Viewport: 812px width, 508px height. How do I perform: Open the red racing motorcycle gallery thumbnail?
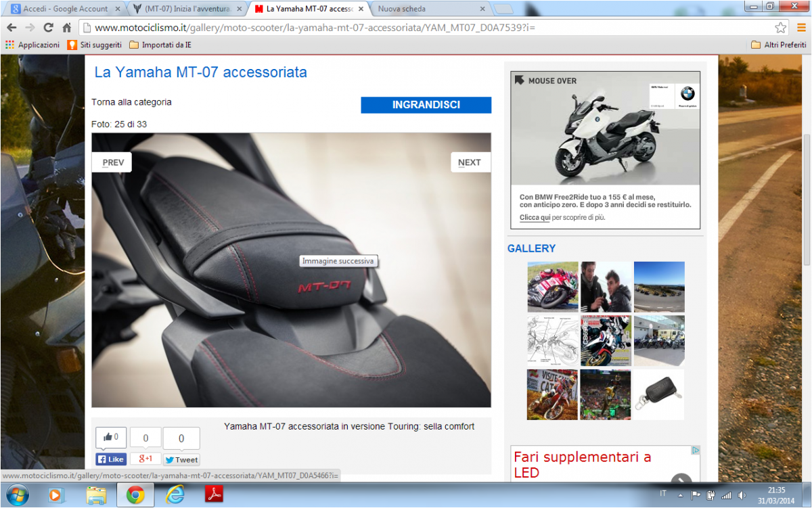[553, 287]
